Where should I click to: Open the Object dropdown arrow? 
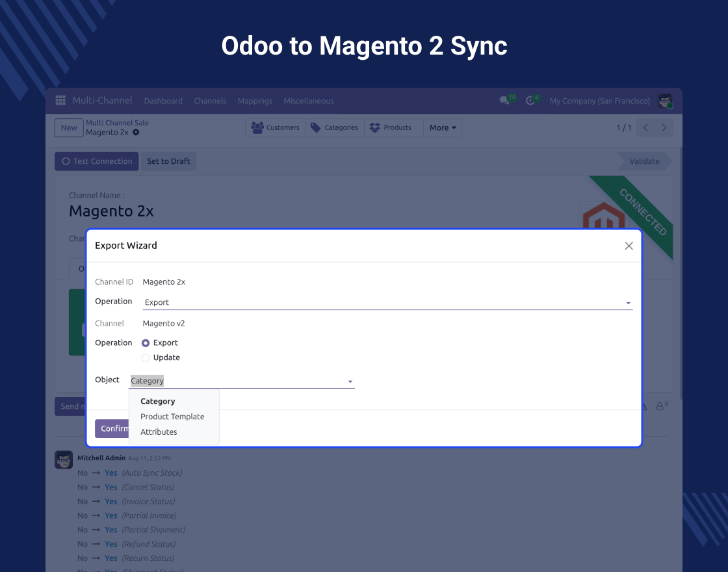pyautogui.click(x=350, y=381)
